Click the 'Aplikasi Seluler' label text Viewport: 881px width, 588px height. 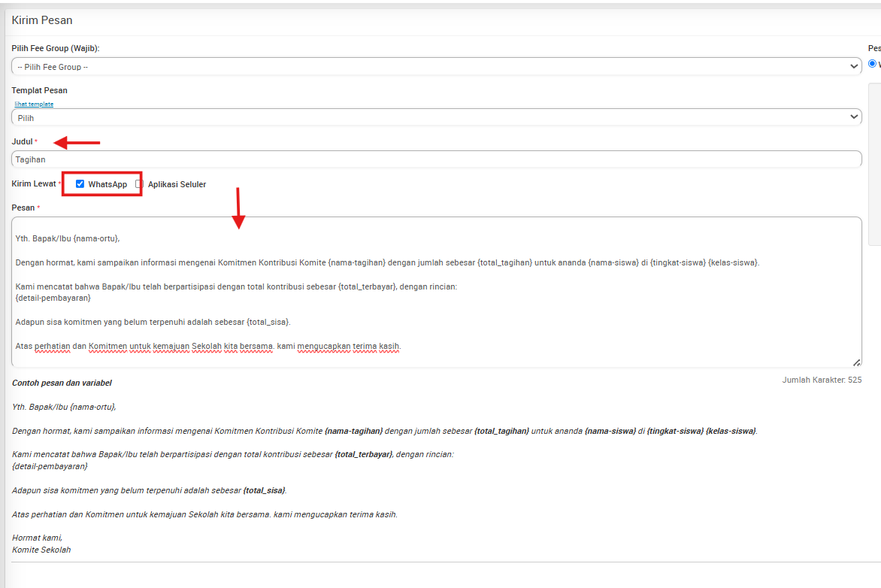177,184
